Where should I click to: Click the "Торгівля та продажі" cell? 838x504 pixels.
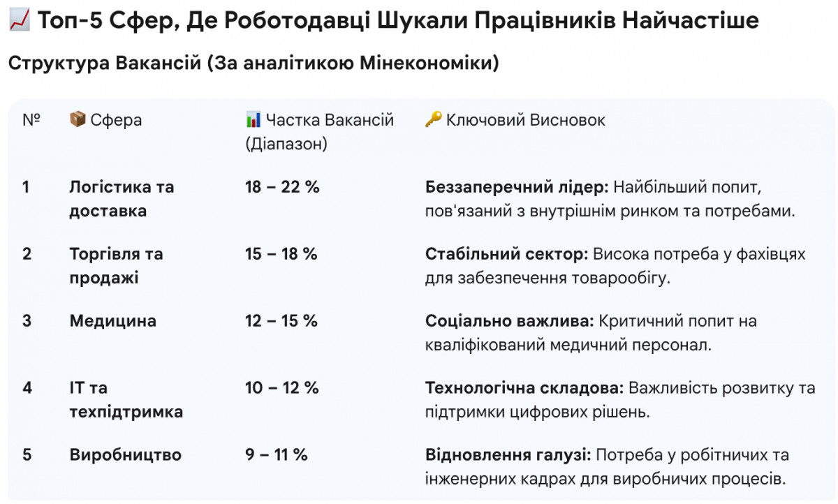[116, 266]
